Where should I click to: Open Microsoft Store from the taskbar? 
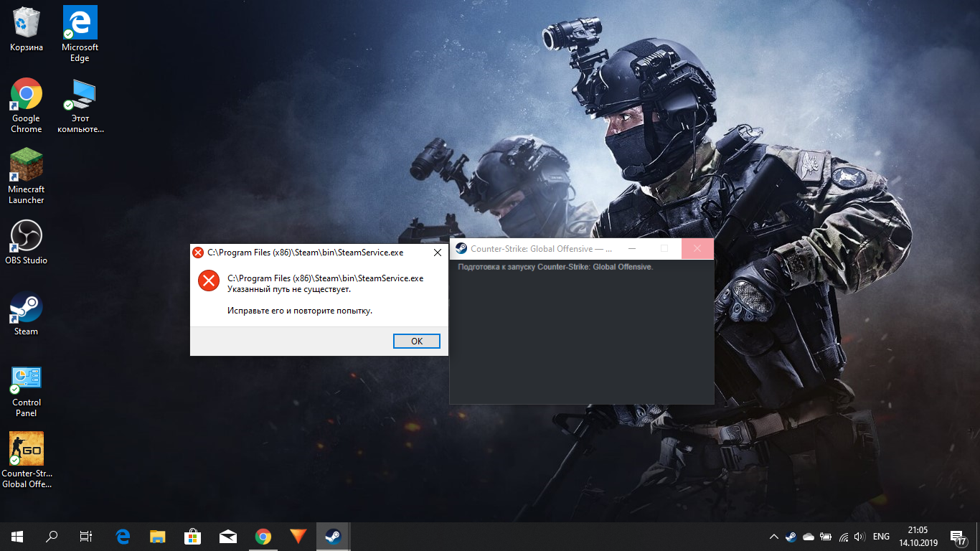(x=192, y=537)
